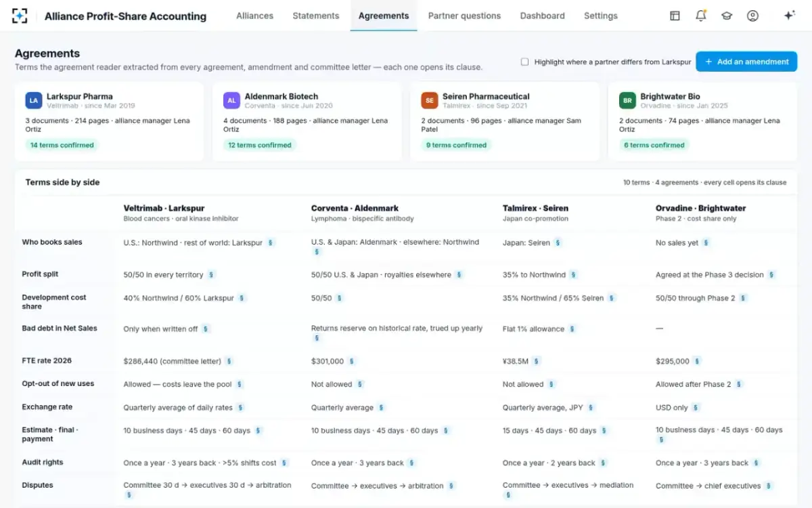Open clause icon beside "No sales yet"
This screenshot has height=508, width=812.
[x=706, y=242]
